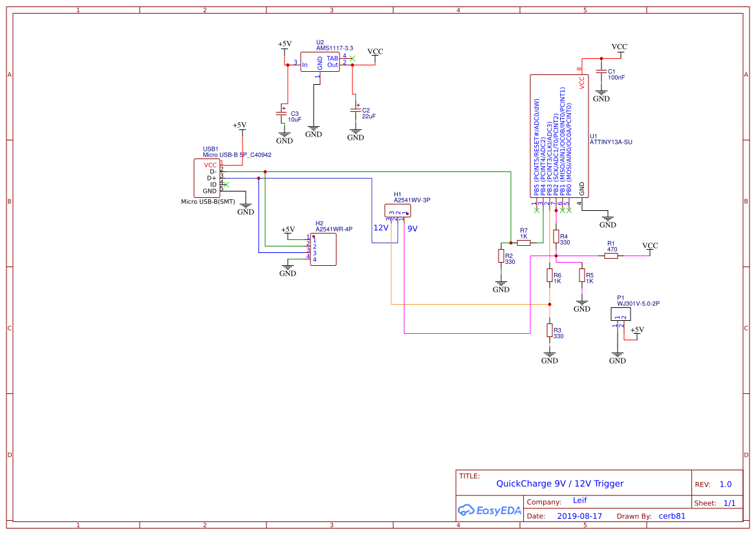Image resolution: width=756 pixels, height=535 pixels.
Task: Click the VCC label above capacitor C1
Action: (619, 47)
